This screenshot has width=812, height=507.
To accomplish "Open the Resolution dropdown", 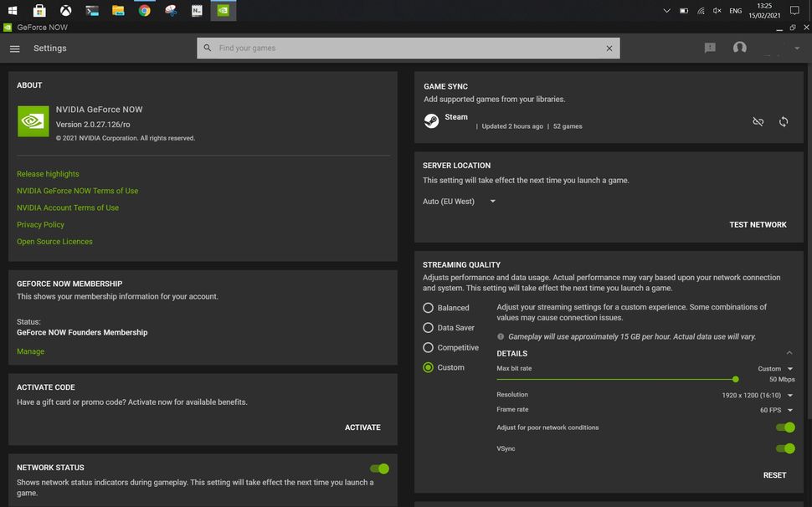I will coord(789,394).
